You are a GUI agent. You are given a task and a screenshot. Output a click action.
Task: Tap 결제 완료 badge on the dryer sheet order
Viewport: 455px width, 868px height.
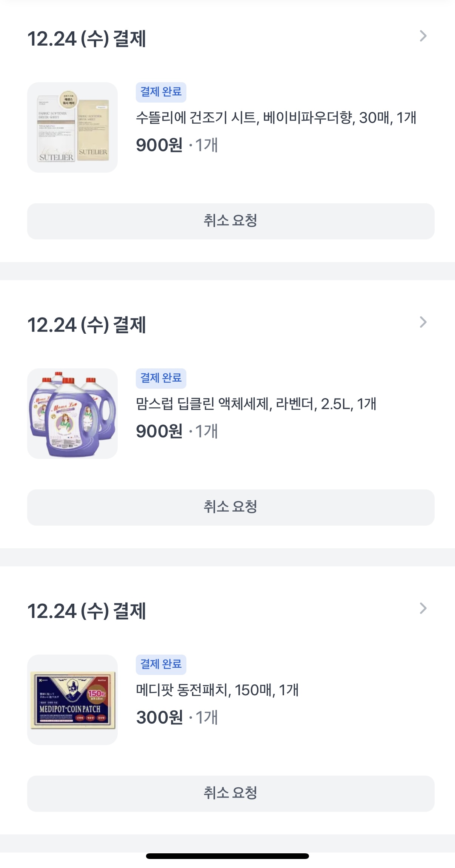[x=161, y=92]
